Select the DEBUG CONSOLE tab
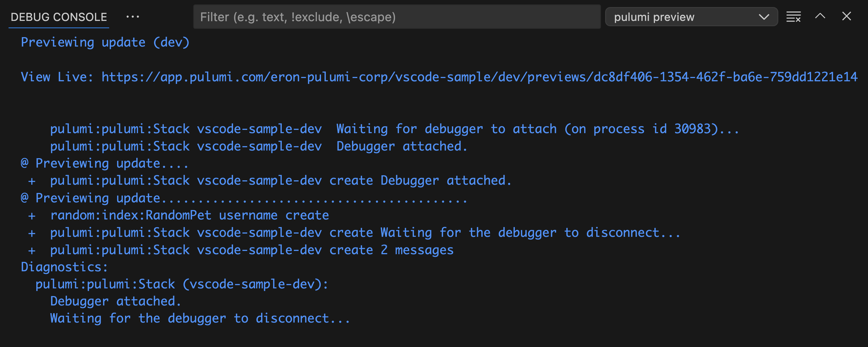The height and width of the screenshot is (347, 868). [x=58, y=16]
